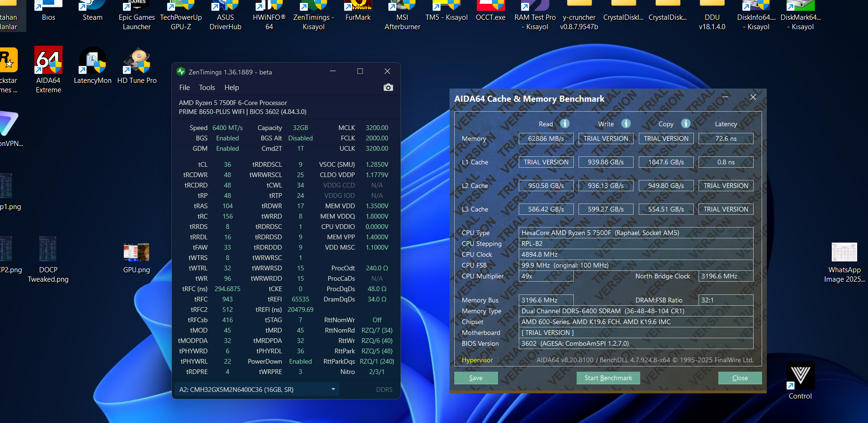Click the CPU Clock value 4894.8 MHz
The image size is (868, 423).
click(x=636, y=254)
